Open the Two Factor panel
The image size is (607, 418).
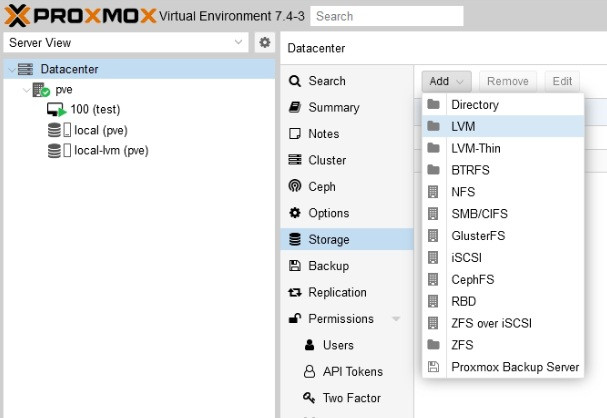click(x=347, y=398)
